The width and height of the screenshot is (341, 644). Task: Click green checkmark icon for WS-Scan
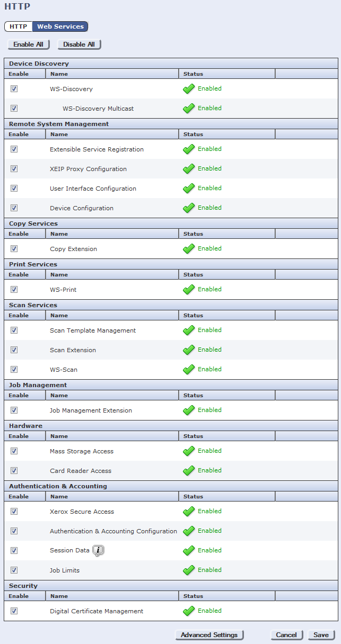coord(189,370)
